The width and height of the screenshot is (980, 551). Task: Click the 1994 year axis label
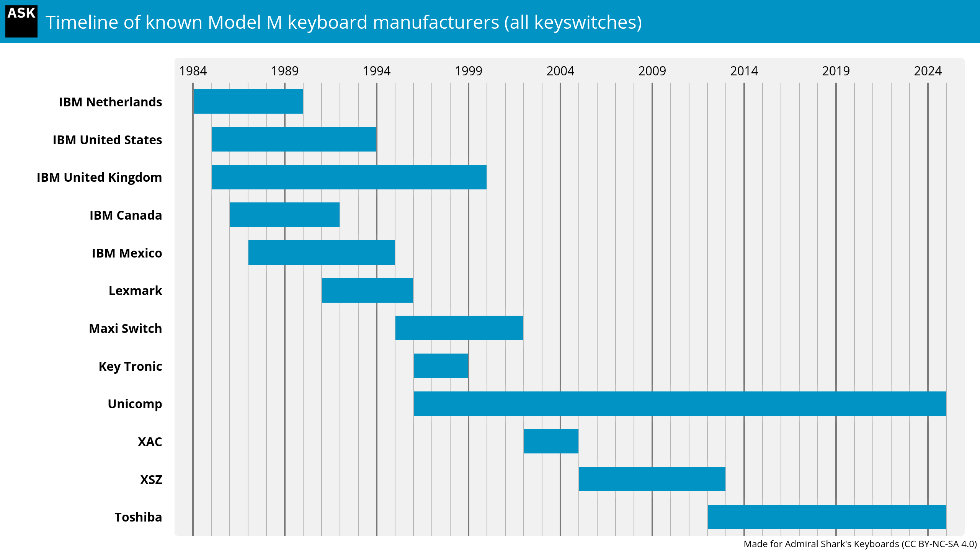377,71
